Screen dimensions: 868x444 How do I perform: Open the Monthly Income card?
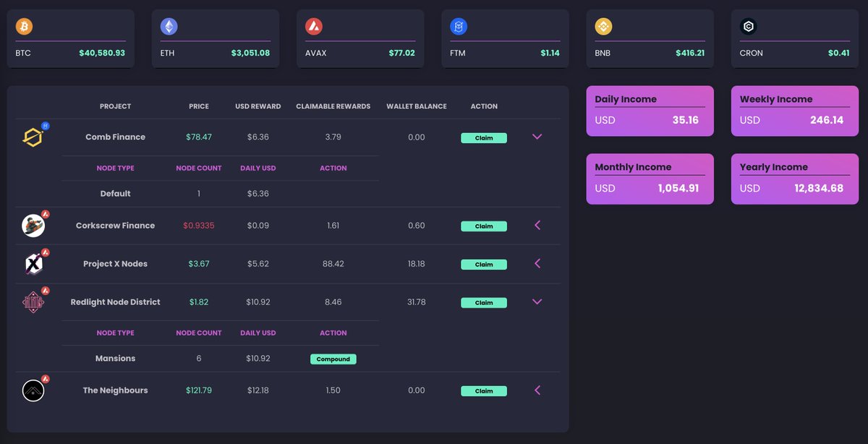click(x=650, y=179)
